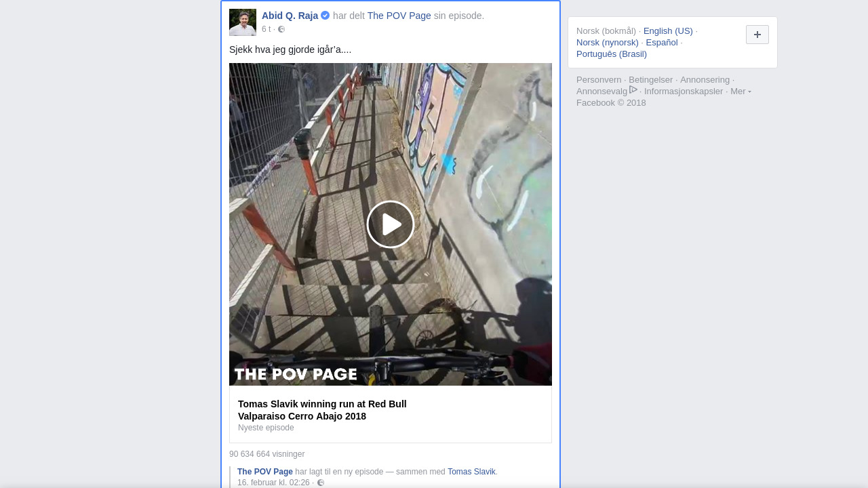Screen dimensions: 868x488
Task: Click the globe privacy icon beside 6 t
Action: (281, 29)
